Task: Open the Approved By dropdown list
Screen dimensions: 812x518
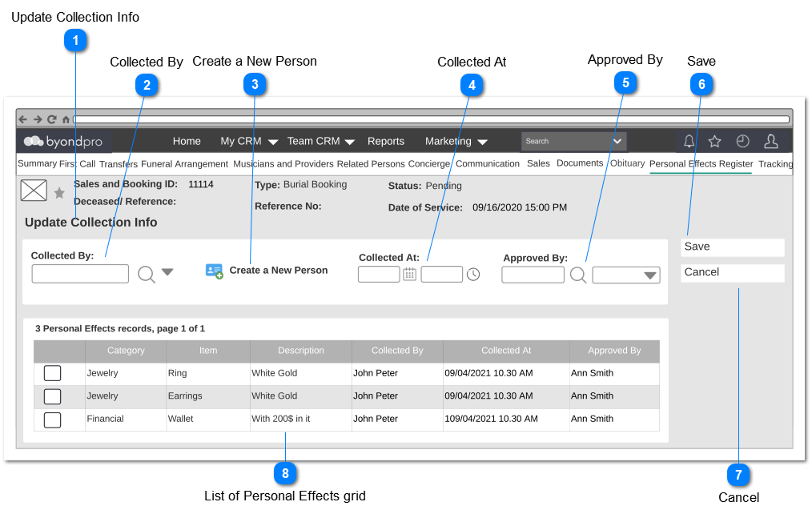Action: pyautogui.click(x=626, y=275)
